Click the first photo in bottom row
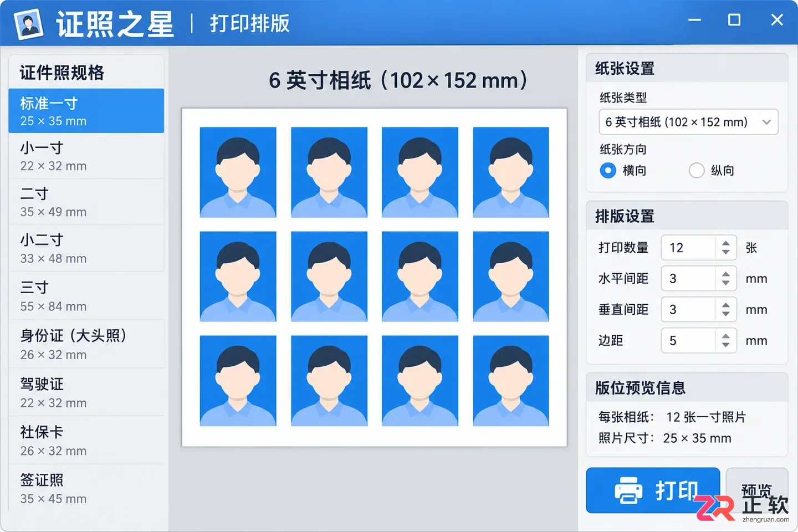 (x=238, y=381)
